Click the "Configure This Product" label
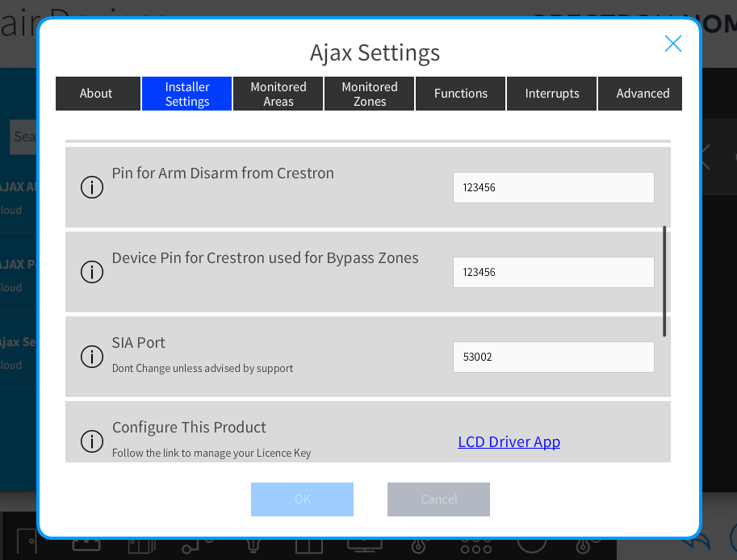Screen dimensions: 737x560 click(x=189, y=427)
